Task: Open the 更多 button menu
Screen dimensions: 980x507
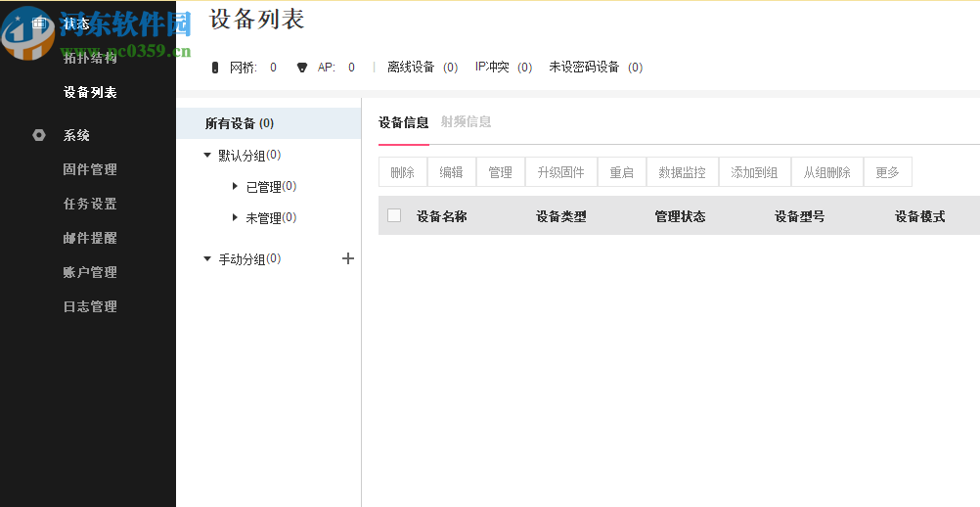Action: [x=887, y=172]
